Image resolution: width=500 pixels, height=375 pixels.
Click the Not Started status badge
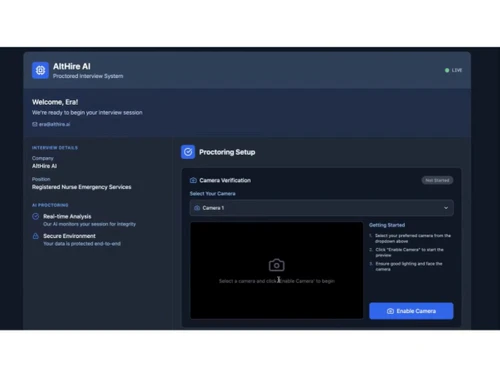tap(437, 180)
